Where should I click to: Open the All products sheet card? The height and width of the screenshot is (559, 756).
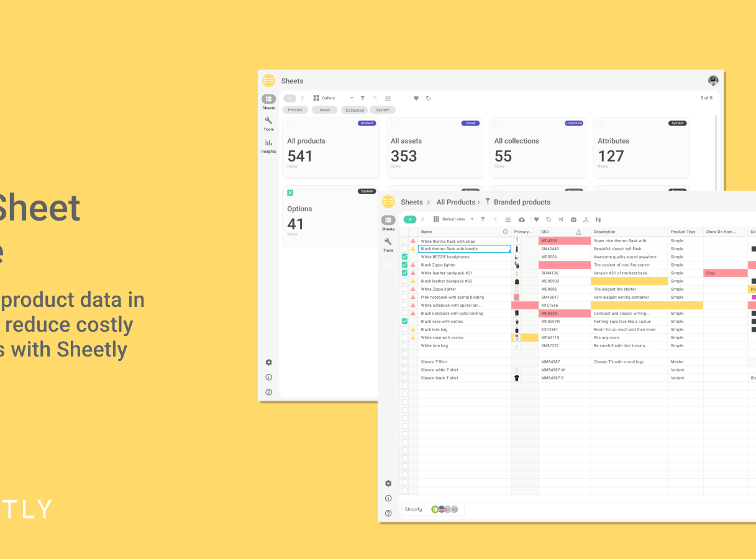330,148
